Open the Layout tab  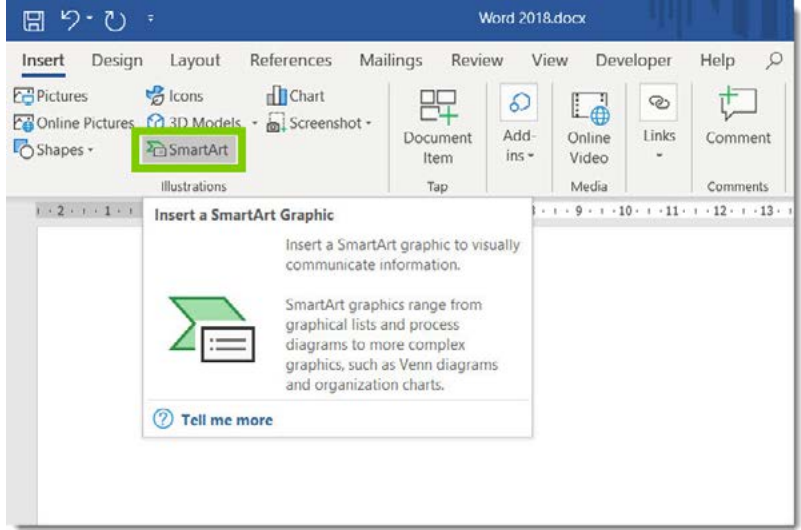[x=195, y=60]
